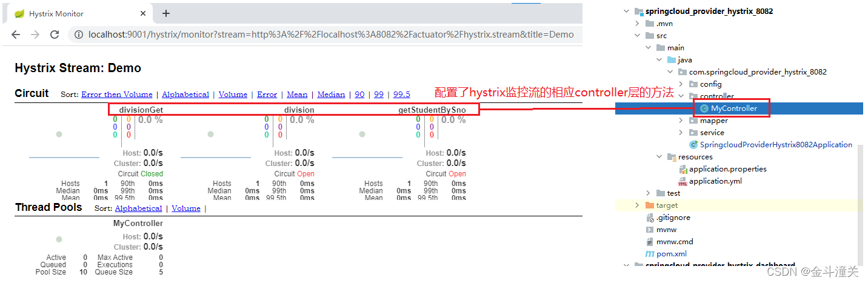Collapse com.springcloud_provider_hystrix_8082 package
The height and width of the screenshot is (283, 868).
[x=670, y=72]
